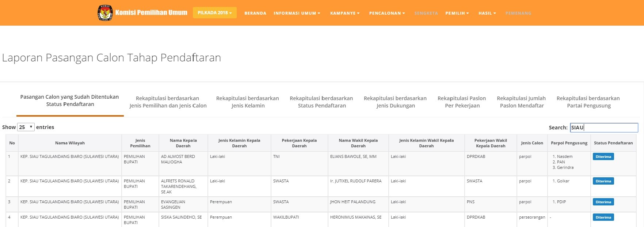Click Diterima button for EVANGELIAN SASINGEN row
The image size is (644, 227).
tap(603, 202)
